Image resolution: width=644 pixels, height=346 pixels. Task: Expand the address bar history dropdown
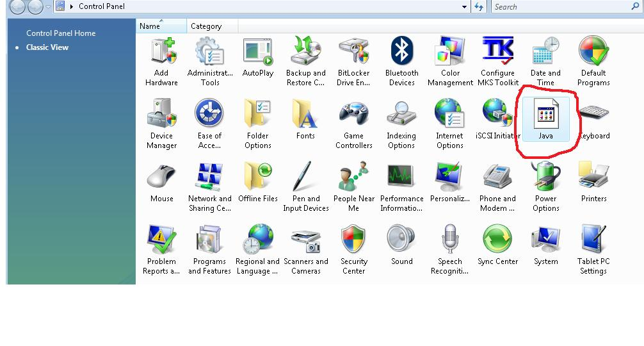465,6
